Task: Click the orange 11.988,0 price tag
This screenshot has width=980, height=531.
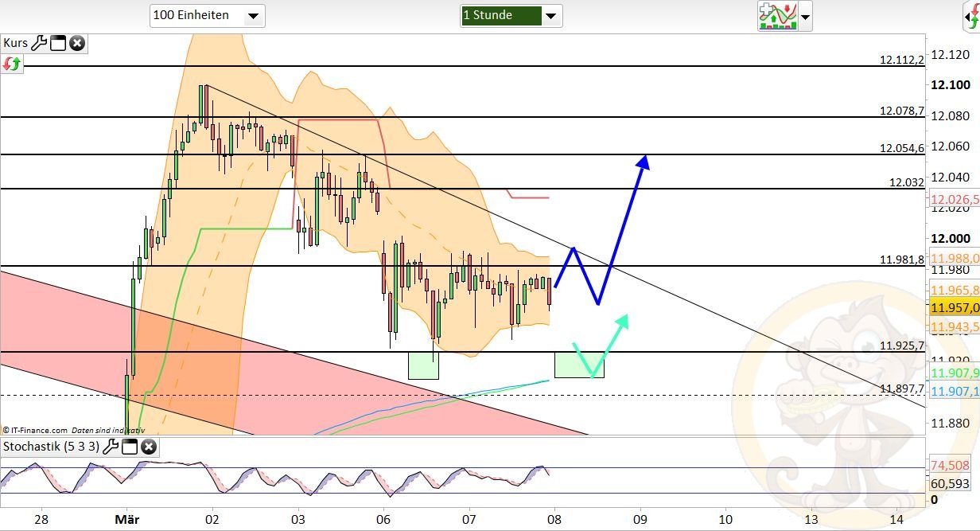Action: point(953,258)
